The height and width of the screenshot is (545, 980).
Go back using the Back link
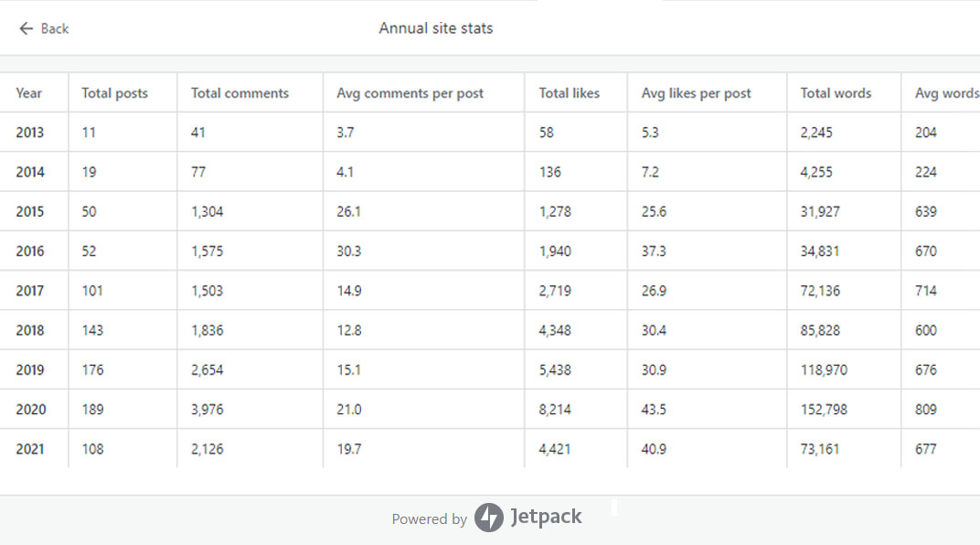(x=55, y=28)
